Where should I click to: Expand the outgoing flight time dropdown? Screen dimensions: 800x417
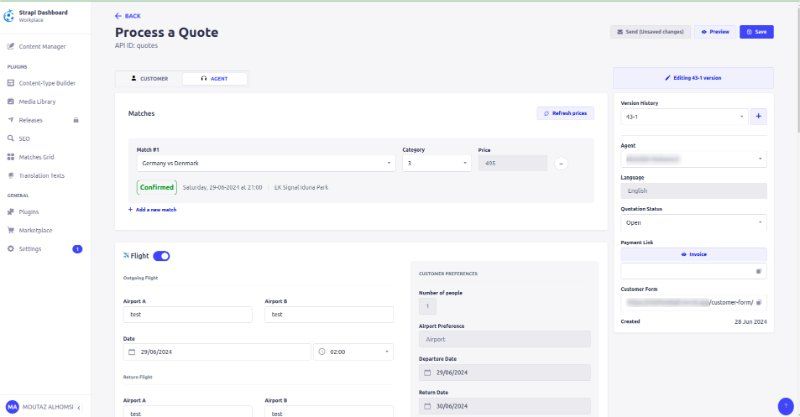click(x=354, y=352)
